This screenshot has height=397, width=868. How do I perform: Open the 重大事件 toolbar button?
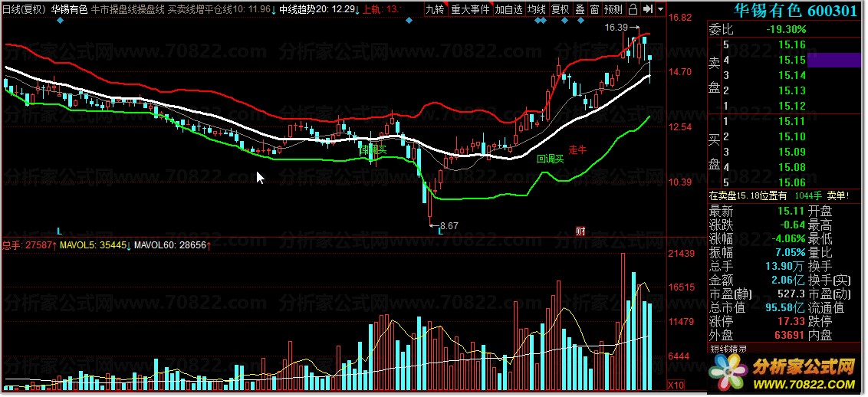tap(469, 9)
